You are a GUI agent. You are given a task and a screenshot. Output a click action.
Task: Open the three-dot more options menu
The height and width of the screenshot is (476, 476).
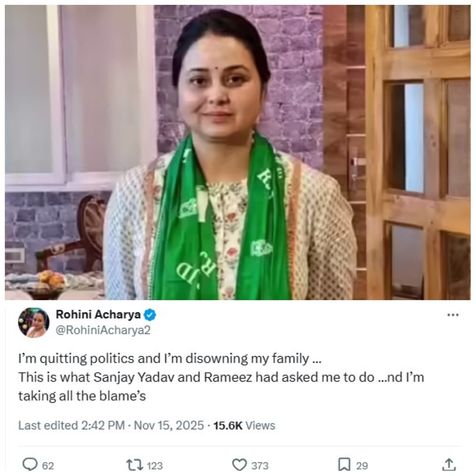[453, 315]
